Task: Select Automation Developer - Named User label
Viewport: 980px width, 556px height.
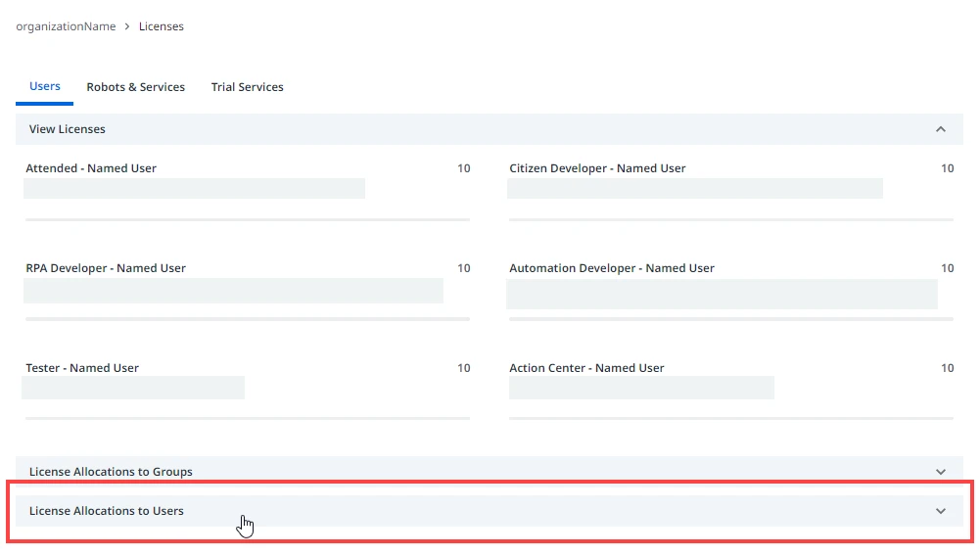Action: click(612, 268)
